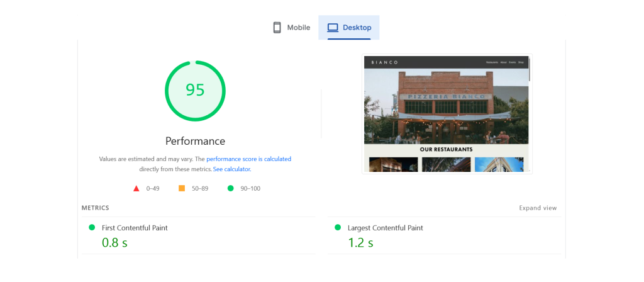The width and height of the screenshot is (644, 282).
Task: Click the 0.8 s metric value
Action: point(114,242)
